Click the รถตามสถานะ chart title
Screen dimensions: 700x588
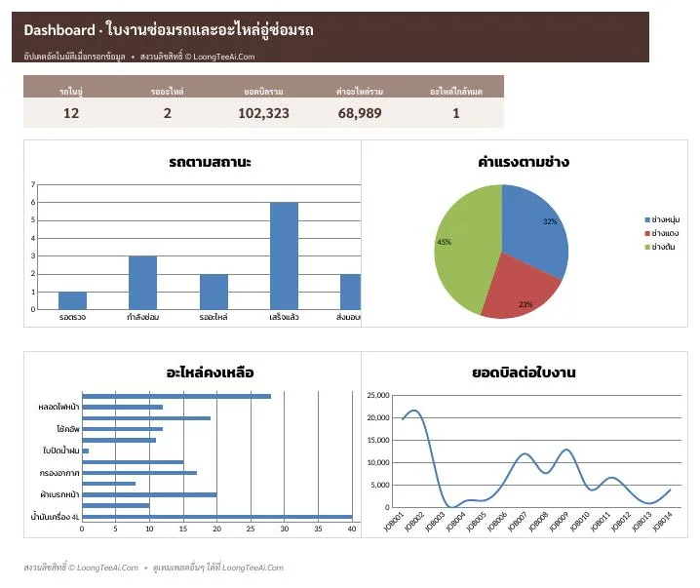pyautogui.click(x=210, y=162)
